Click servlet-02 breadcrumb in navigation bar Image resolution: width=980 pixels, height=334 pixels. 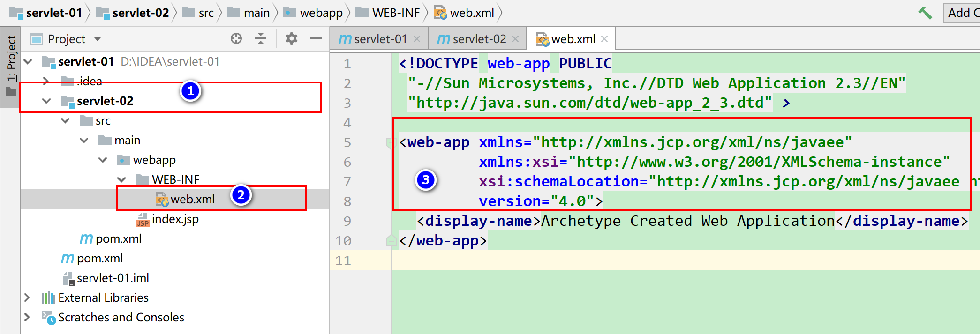coord(132,13)
